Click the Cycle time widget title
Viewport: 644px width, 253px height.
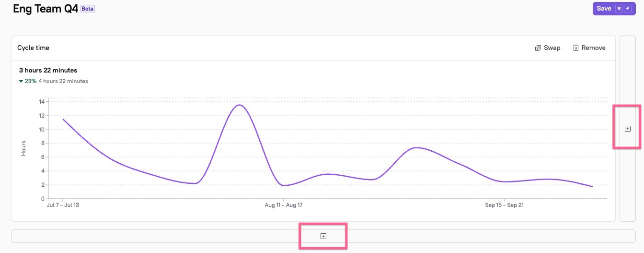tap(33, 48)
